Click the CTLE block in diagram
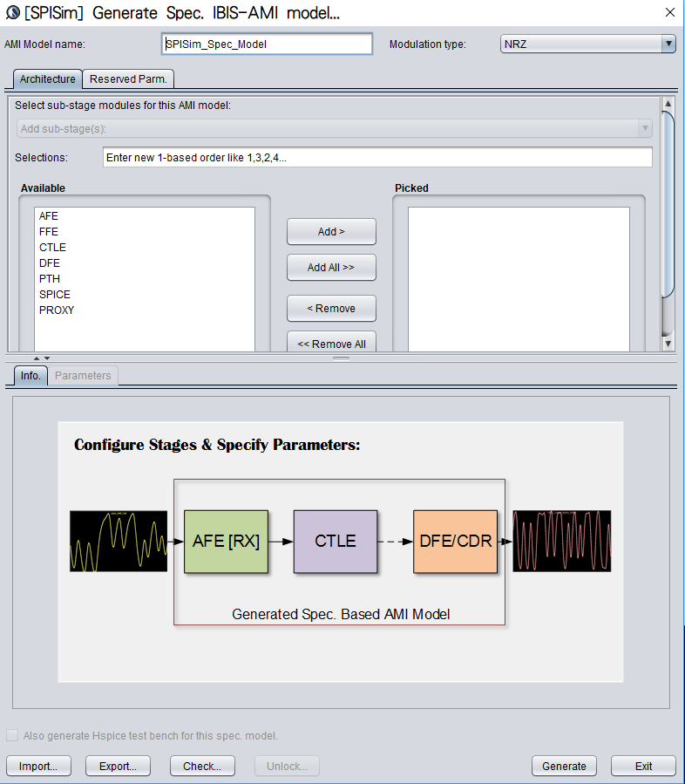Screen dimensions: 685x784 point(336,541)
